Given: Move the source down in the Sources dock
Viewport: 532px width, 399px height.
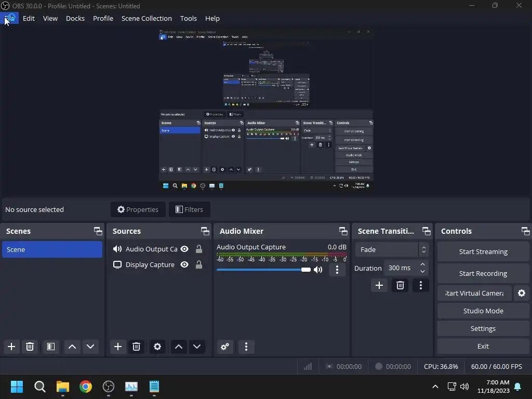Looking at the screenshot, I should tap(197, 347).
